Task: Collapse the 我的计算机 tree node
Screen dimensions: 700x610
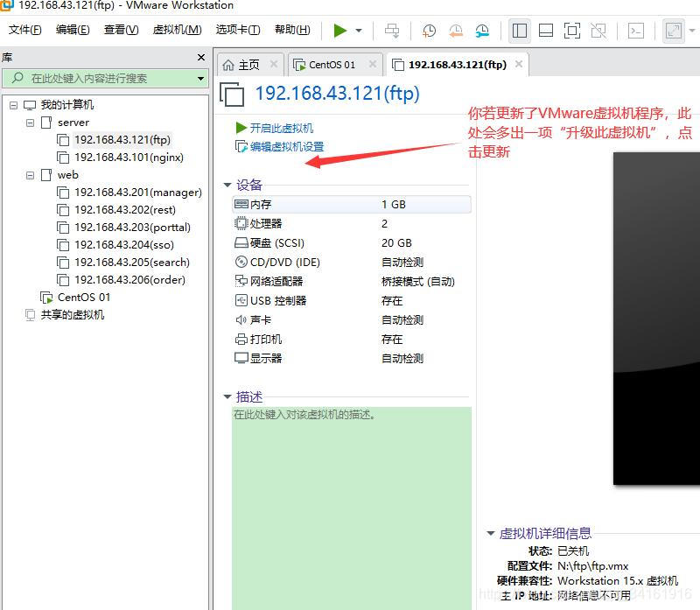Action: (x=13, y=105)
